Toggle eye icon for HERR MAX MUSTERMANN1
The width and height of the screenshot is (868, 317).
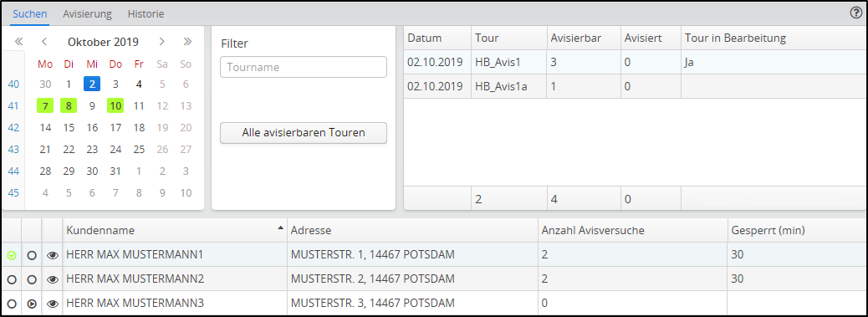click(x=53, y=255)
